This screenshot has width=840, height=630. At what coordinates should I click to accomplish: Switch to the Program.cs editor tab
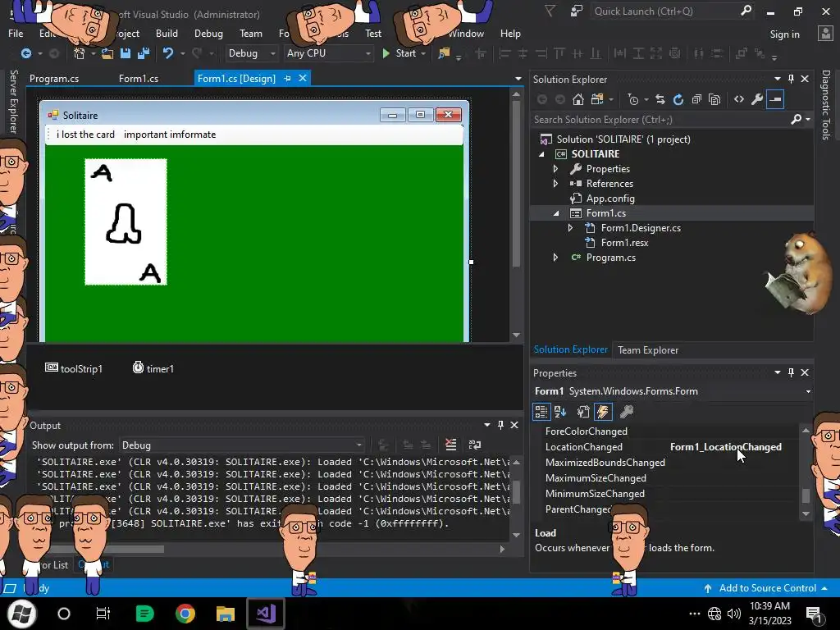pyautogui.click(x=54, y=78)
